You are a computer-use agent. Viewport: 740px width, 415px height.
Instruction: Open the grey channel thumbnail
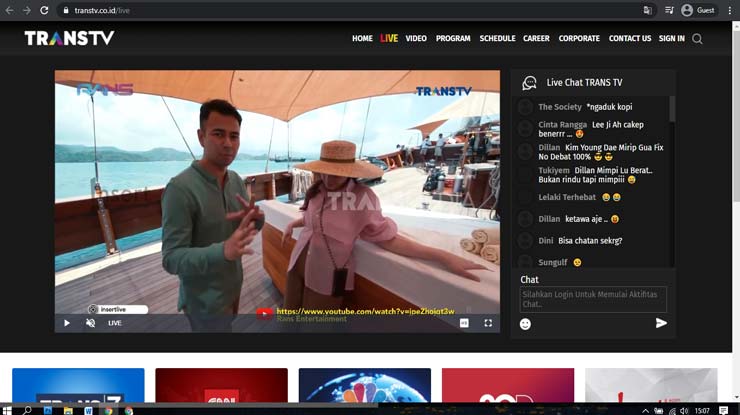pos(651,386)
